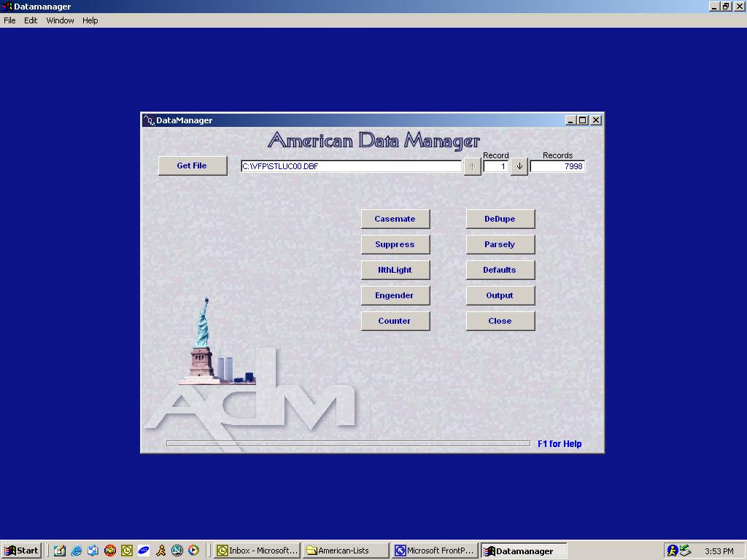
Task: Click the Engender button
Action: tap(395, 295)
